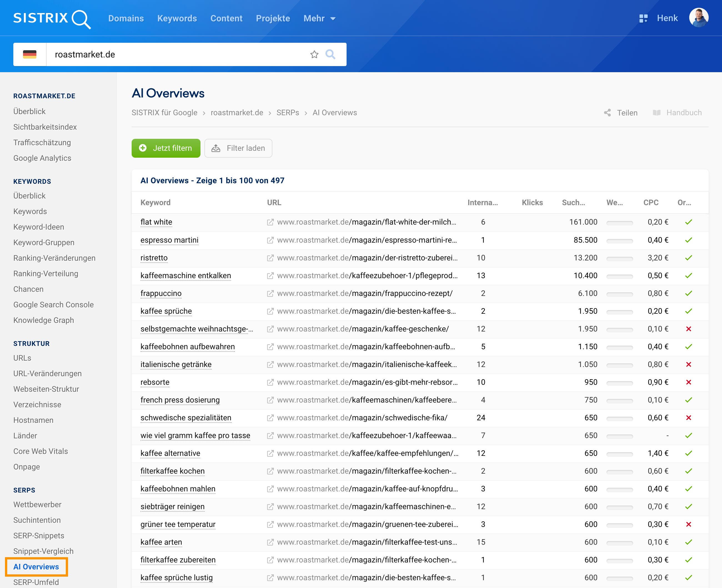Image resolution: width=722 pixels, height=588 pixels.
Task: Open external link icon for flat white URL
Action: [270, 222]
